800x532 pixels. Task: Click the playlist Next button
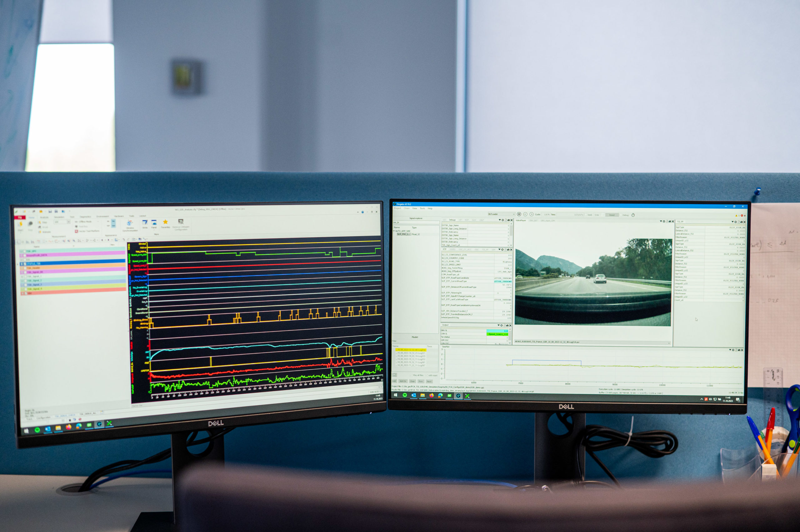(x=429, y=381)
